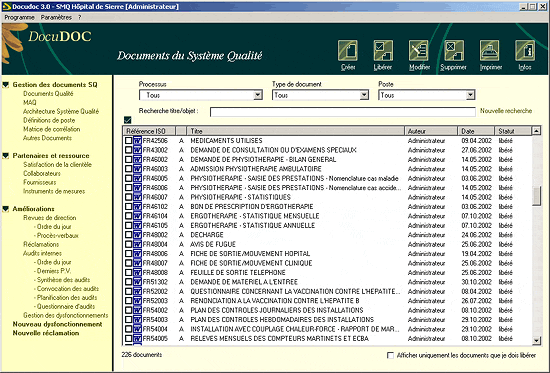Sort by the Titre column header

[x=295, y=131]
